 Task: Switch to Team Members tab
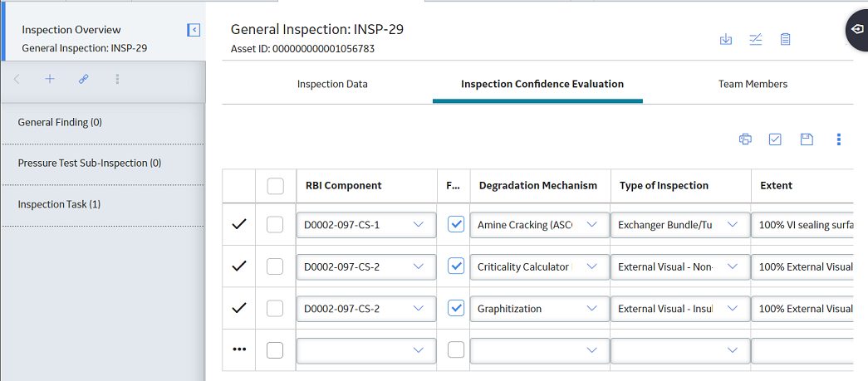click(753, 84)
